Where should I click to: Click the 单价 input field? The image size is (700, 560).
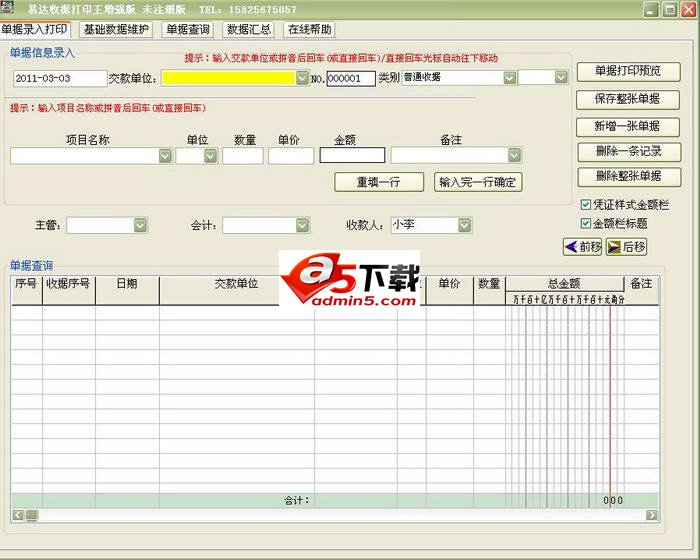pos(291,156)
